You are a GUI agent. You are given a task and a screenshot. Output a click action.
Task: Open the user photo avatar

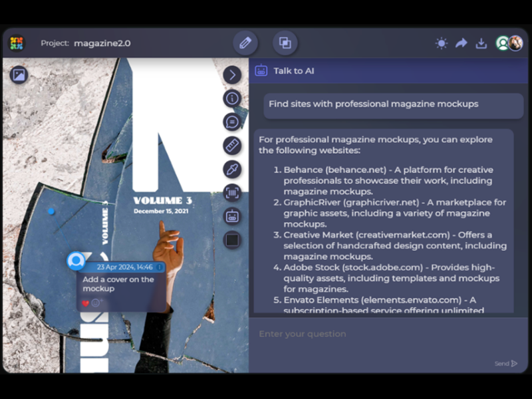[x=515, y=43]
